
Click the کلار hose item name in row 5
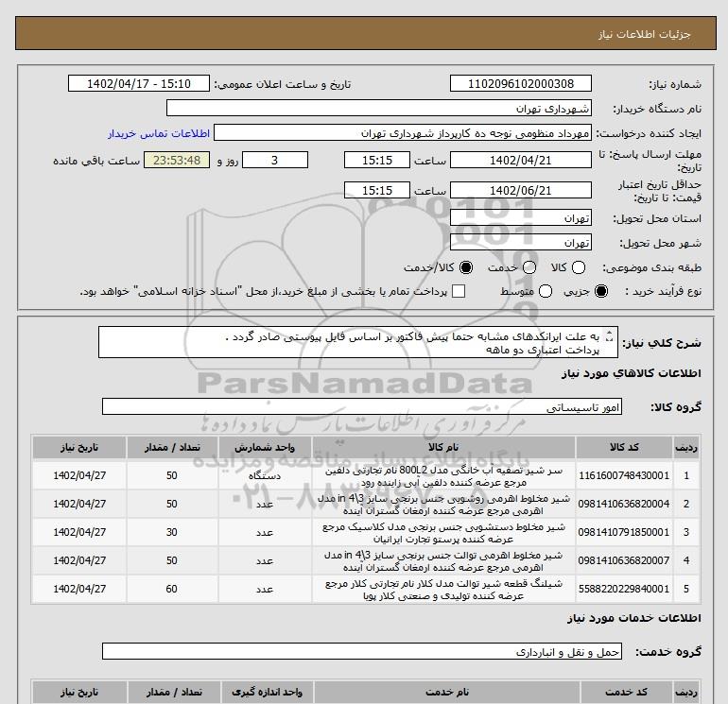coord(443,590)
